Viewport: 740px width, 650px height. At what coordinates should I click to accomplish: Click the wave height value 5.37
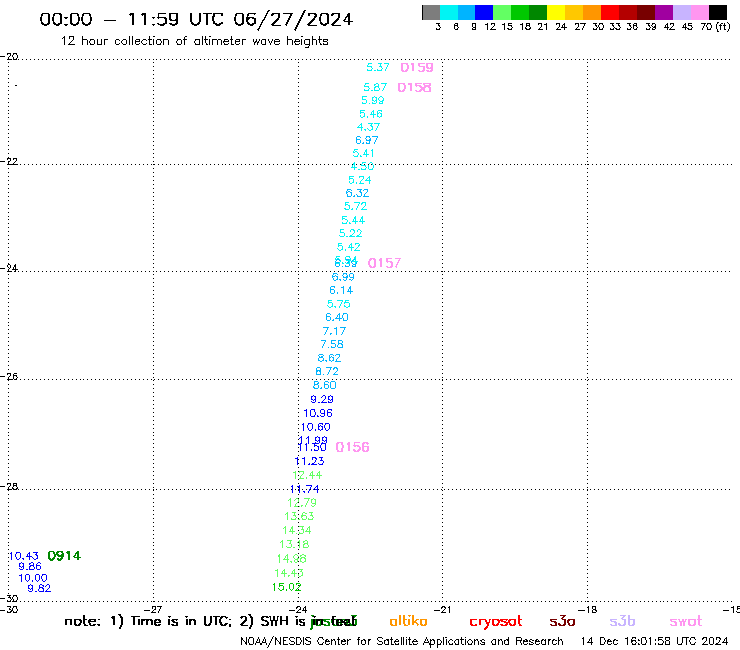(378, 67)
